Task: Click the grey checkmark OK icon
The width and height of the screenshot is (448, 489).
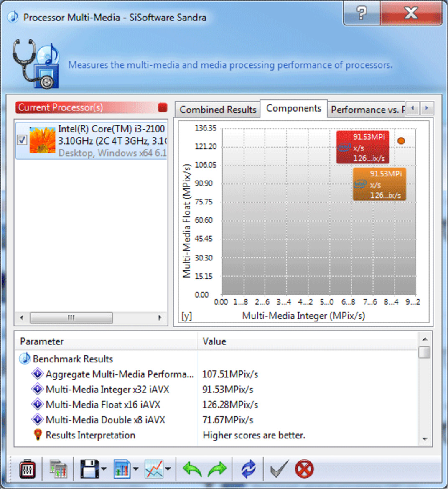Action: point(279,469)
